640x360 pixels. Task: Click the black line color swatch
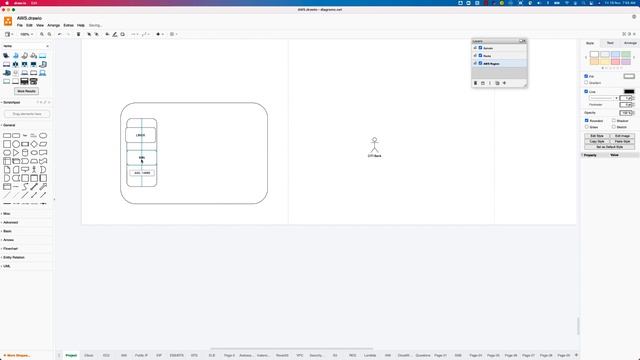coord(629,91)
